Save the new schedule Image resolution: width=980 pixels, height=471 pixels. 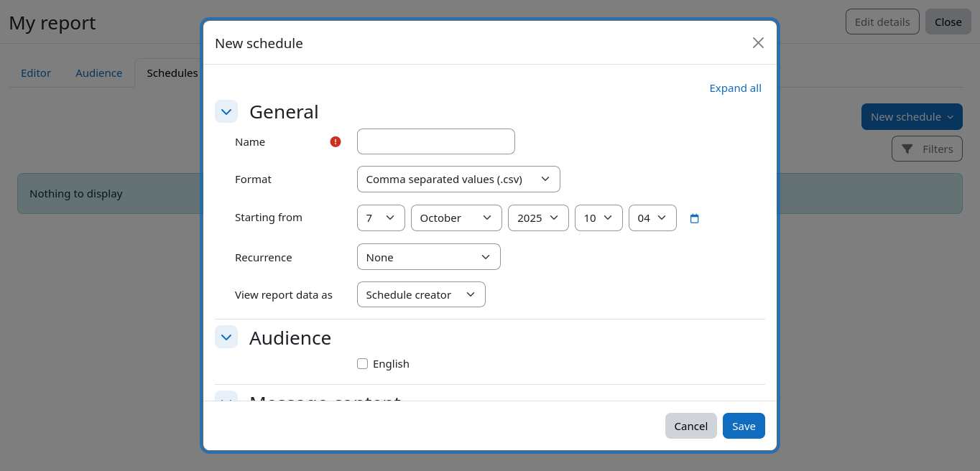(744, 426)
